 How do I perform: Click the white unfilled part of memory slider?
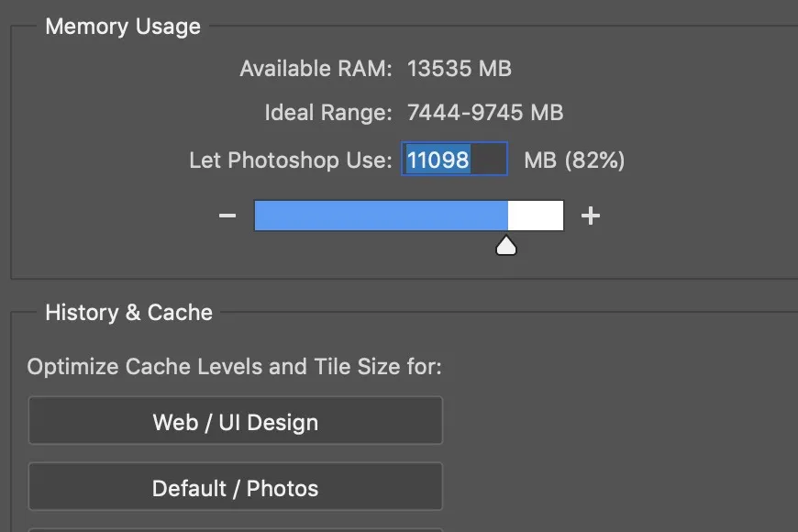coord(536,216)
